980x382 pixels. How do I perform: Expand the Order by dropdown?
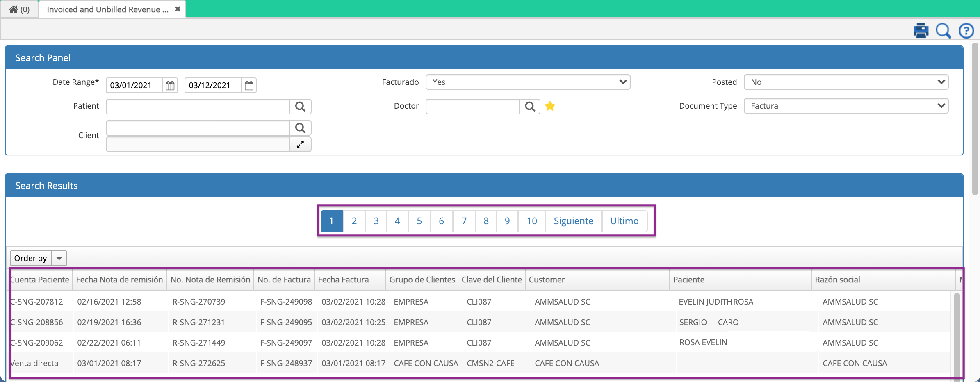59,258
